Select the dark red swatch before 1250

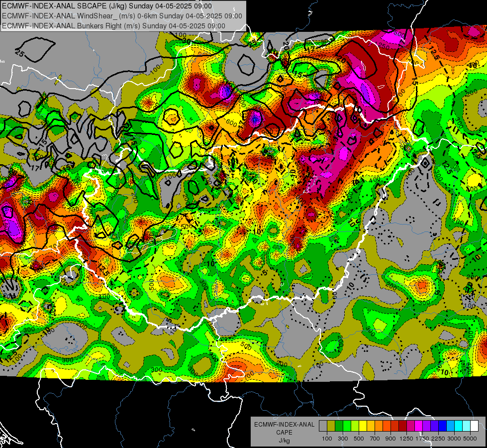coord(402,426)
